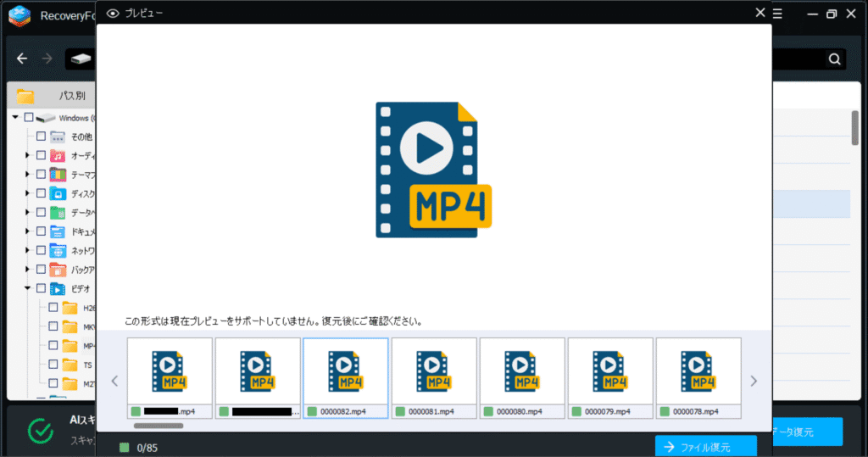Check the MZ folder checkbox
The height and width of the screenshot is (457, 868).
53,383
